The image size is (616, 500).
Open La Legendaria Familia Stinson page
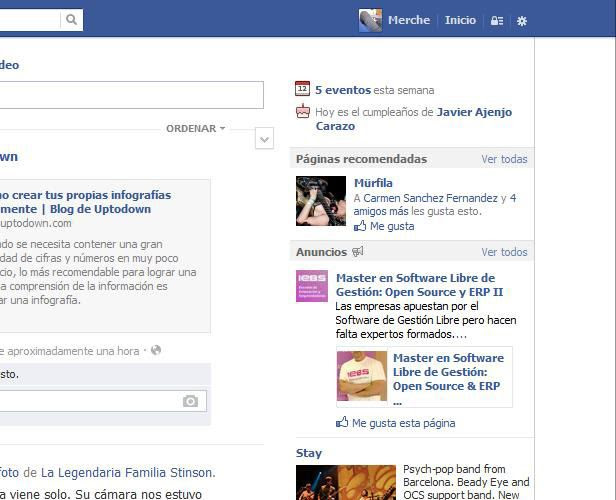click(128, 473)
